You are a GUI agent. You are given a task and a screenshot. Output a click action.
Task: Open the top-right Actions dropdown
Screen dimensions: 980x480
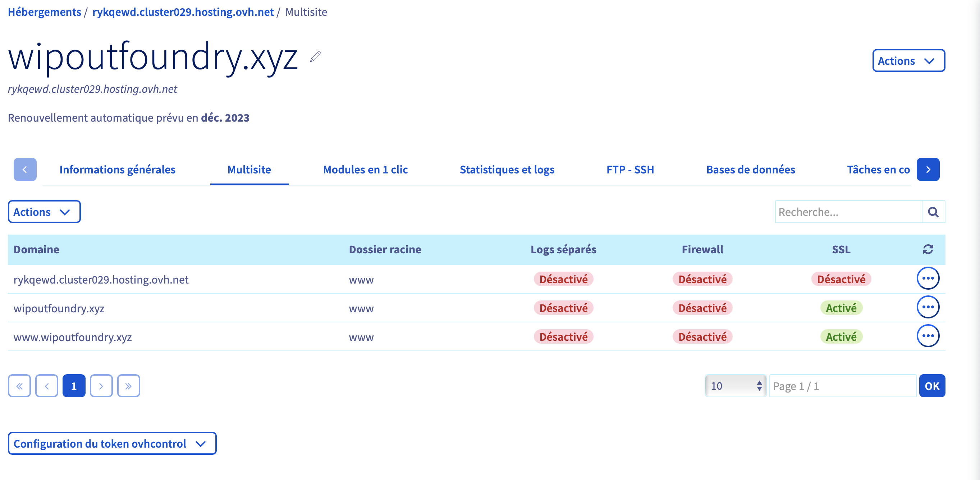[x=908, y=60]
